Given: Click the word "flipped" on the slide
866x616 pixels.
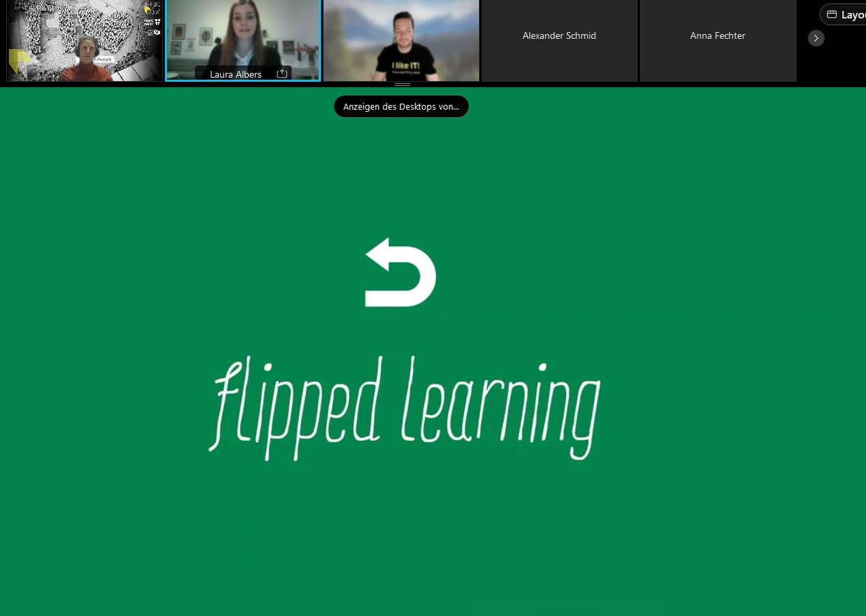Looking at the screenshot, I should 296,405.
